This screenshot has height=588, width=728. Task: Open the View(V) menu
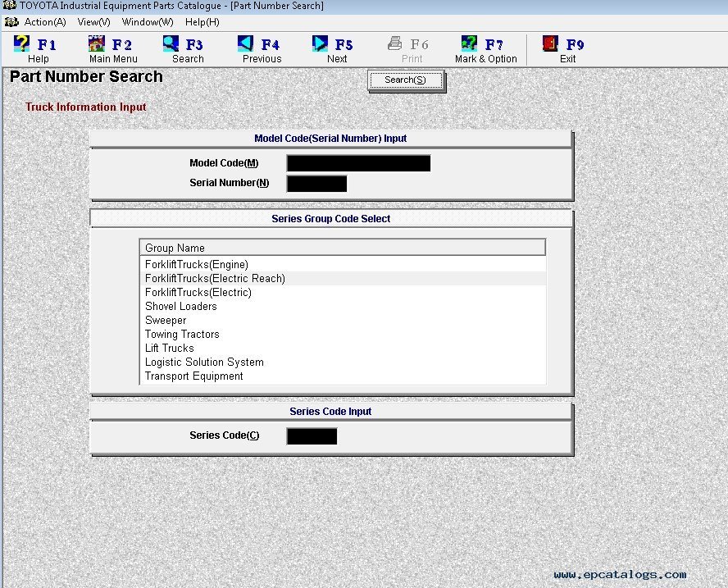pos(93,22)
